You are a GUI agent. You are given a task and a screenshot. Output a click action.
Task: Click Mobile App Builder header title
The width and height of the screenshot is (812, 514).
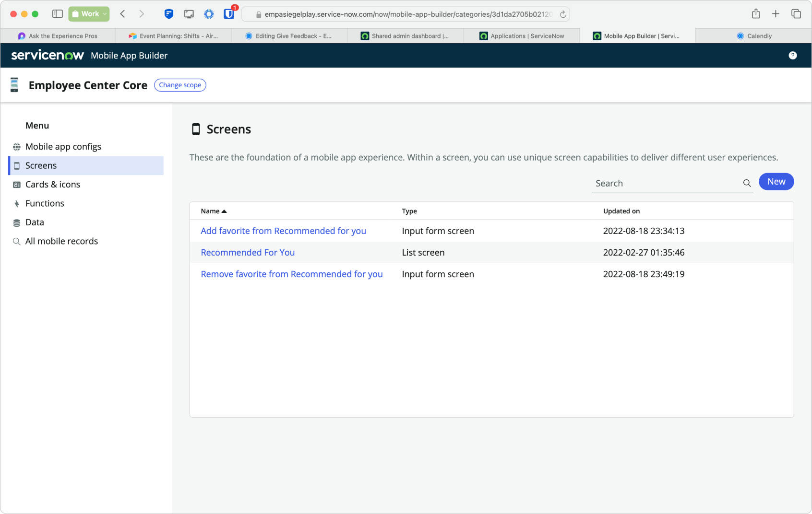129,56
